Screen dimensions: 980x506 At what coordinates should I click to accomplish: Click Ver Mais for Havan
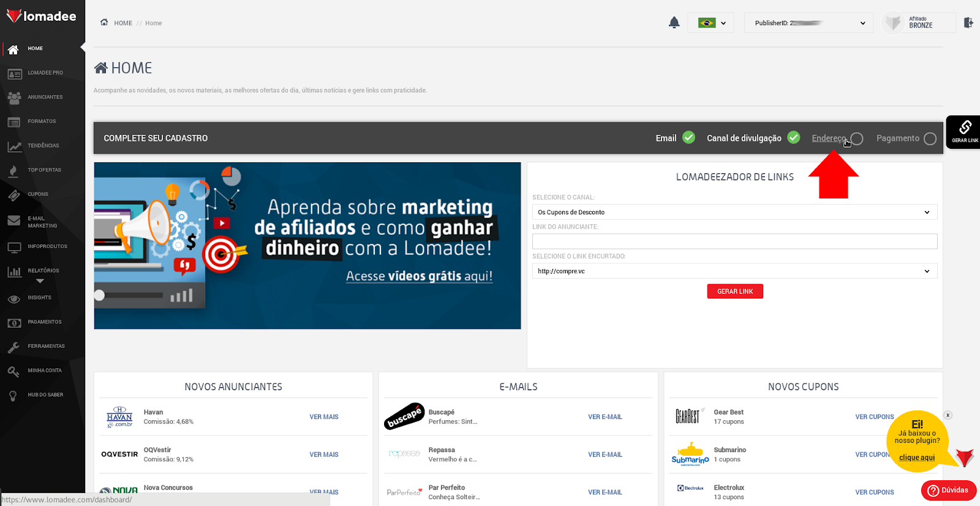tap(324, 417)
